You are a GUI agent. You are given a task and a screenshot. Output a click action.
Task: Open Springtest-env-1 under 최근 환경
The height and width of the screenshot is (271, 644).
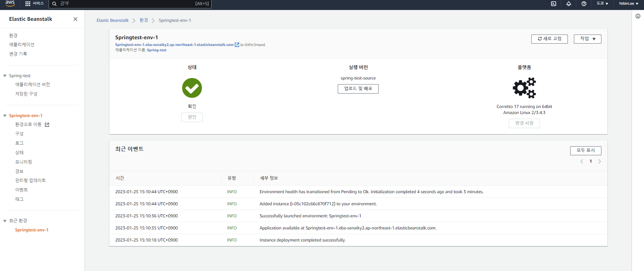(32, 230)
